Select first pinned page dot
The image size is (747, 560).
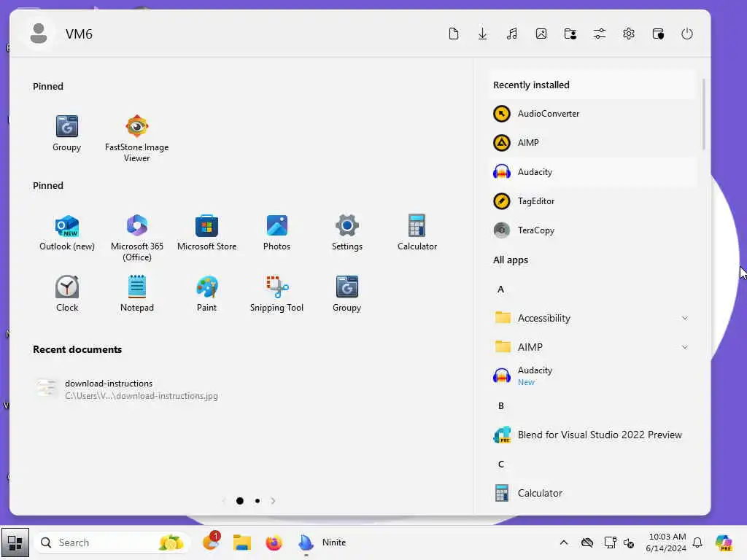239,501
